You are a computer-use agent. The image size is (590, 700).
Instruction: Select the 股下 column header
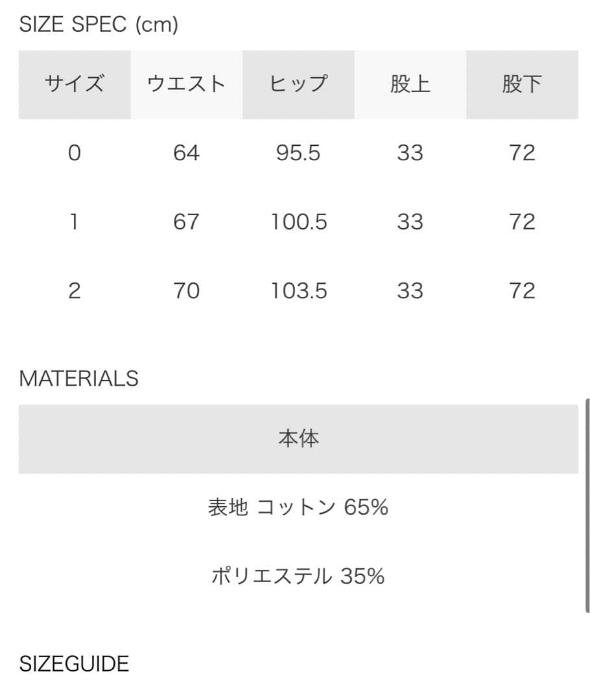(x=522, y=84)
